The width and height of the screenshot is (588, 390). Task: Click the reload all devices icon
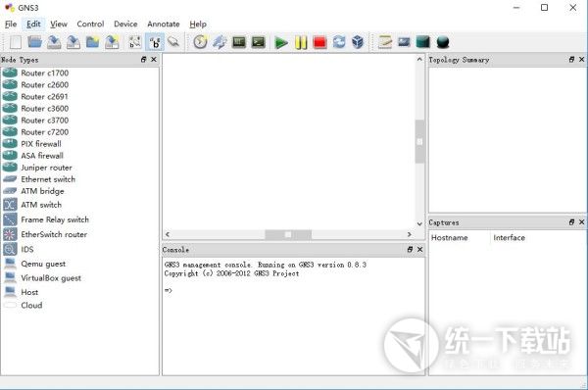(339, 42)
